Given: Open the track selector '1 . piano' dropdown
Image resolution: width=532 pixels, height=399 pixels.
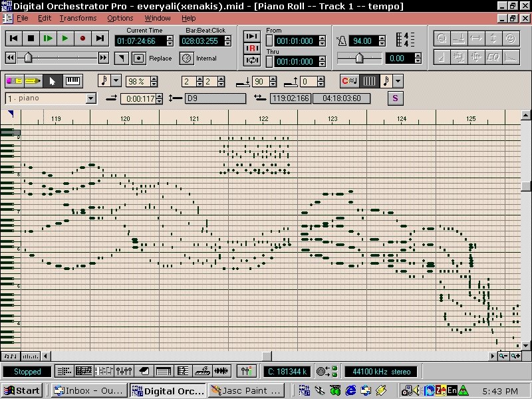Looking at the screenshot, I should tap(91, 98).
